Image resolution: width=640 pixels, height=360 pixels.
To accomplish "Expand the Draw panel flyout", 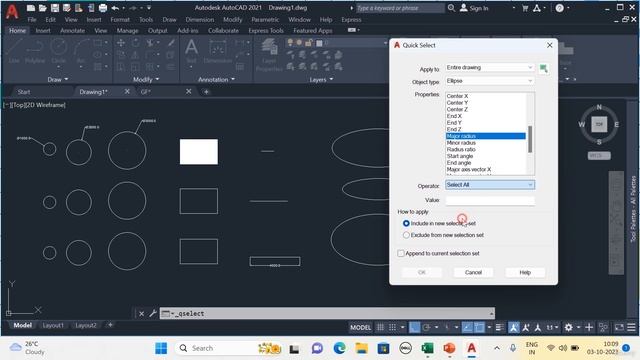I will click(58, 80).
